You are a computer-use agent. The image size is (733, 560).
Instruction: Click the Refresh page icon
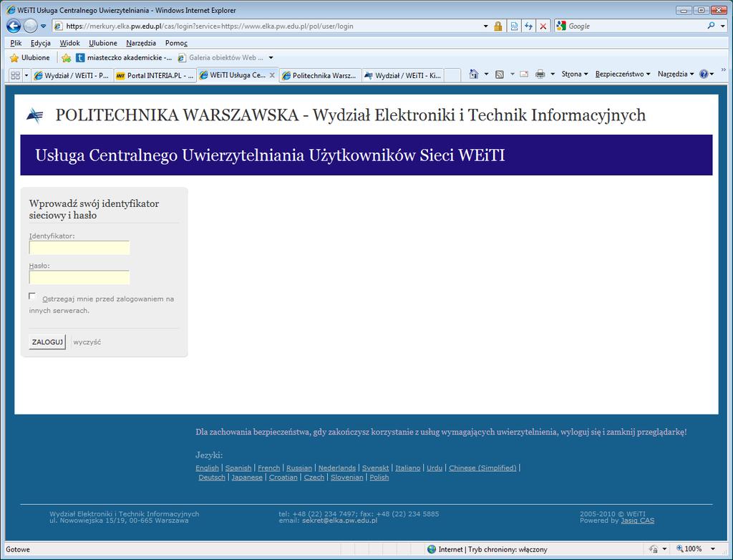click(x=529, y=26)
